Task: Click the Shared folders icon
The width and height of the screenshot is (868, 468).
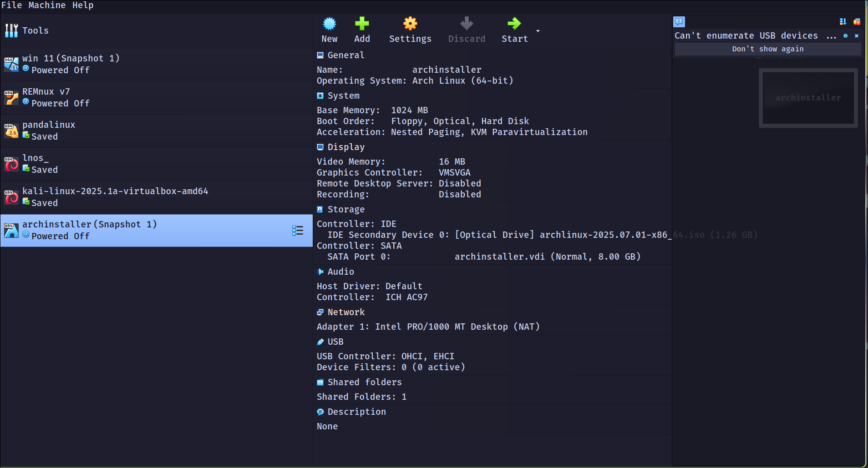Action: [320, 382]
